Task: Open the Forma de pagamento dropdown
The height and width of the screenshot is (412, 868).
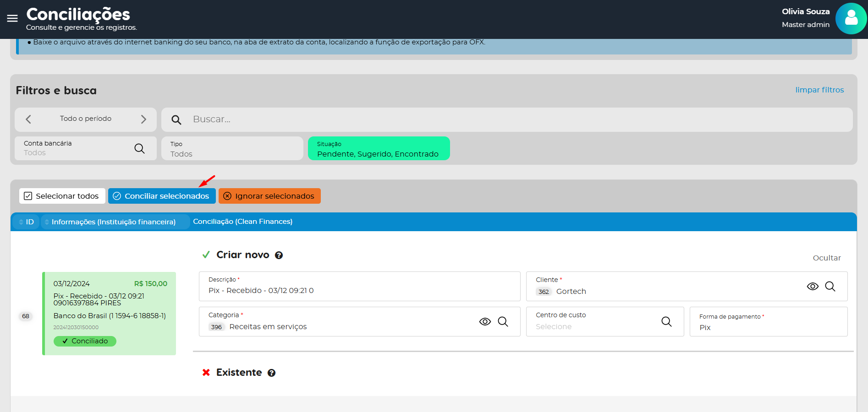Action: (x=768, y=322)
